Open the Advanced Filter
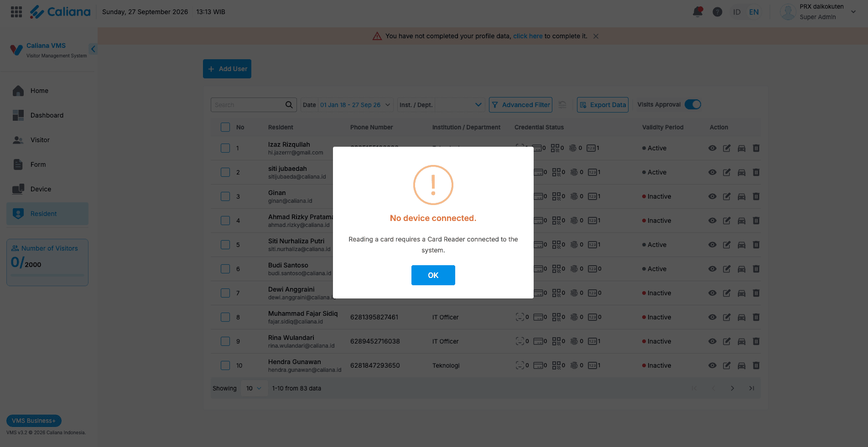Image resolution: width=868 pixels, height=447 pixels. pos(520,105)
